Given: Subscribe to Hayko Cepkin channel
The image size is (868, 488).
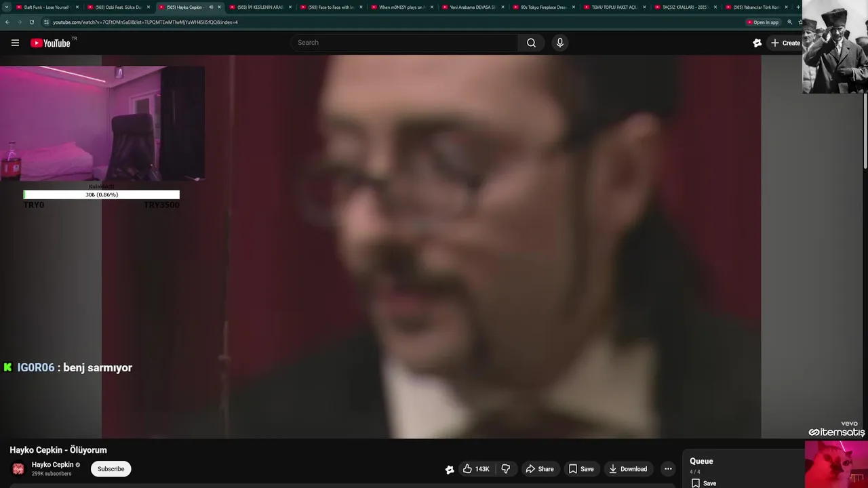Looking at the screenshot, I should 111,469.
